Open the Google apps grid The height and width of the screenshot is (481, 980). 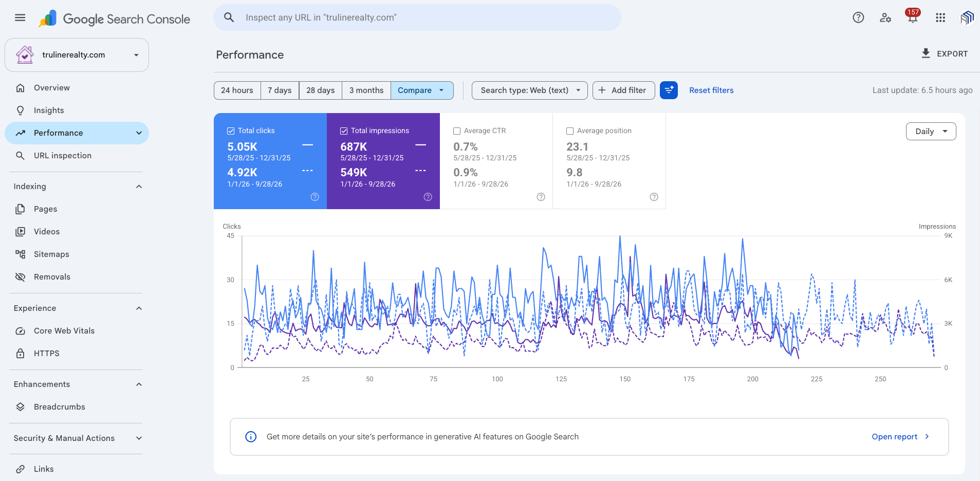click(x=940, y=17)
